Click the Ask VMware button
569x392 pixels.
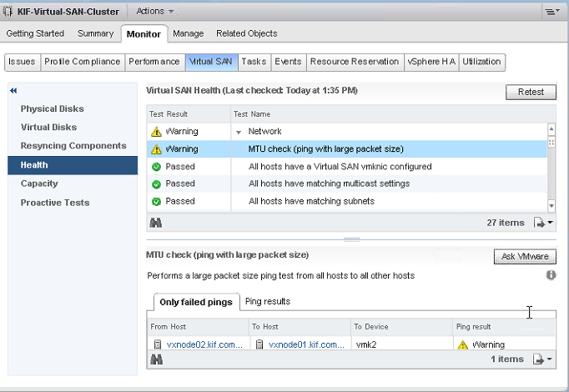click(x=525, y=256)
